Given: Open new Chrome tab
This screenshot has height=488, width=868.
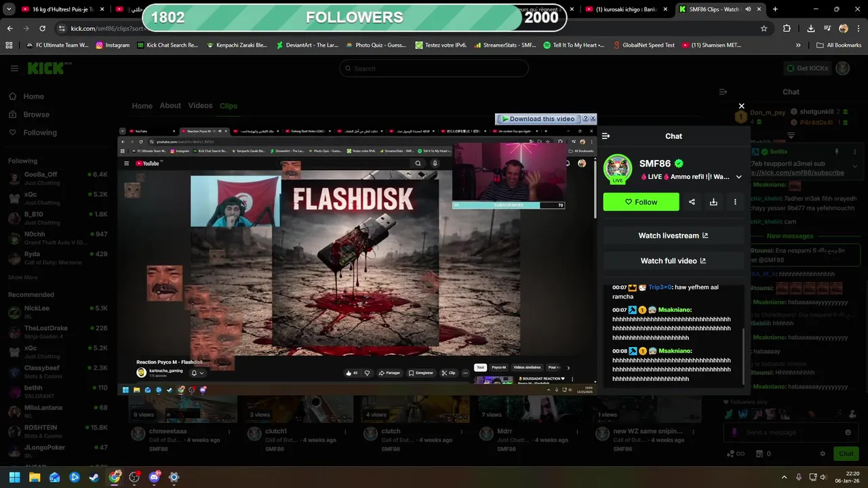Looking at the screenshot, I should (x=775, y=9).
